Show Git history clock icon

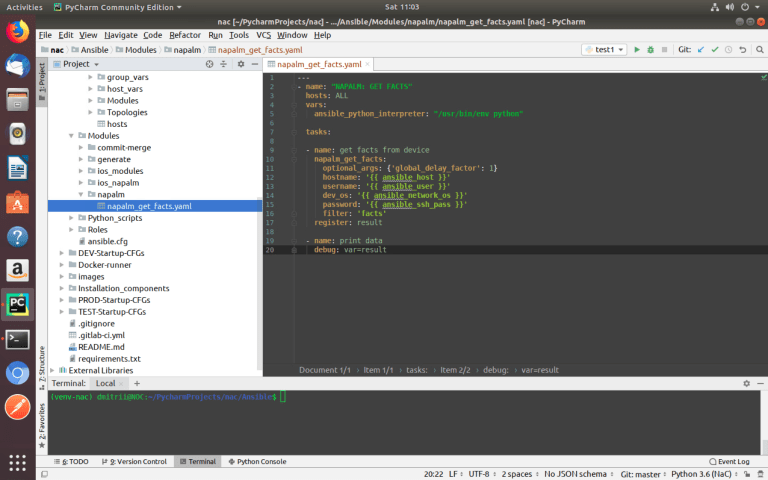point(728,49)
